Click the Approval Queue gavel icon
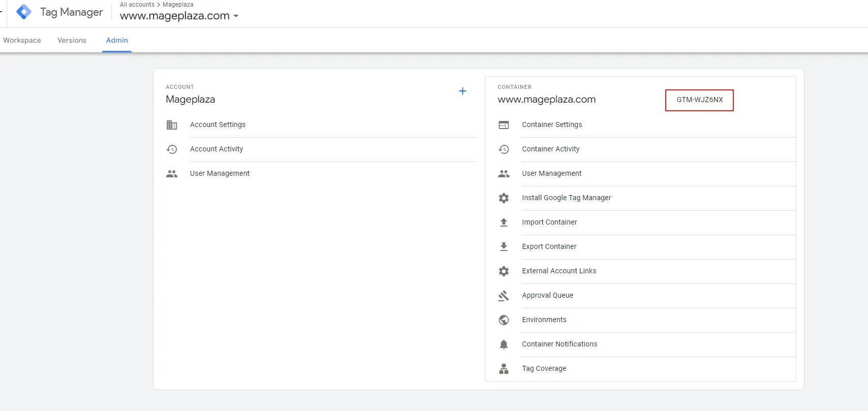 pos(504,296)
